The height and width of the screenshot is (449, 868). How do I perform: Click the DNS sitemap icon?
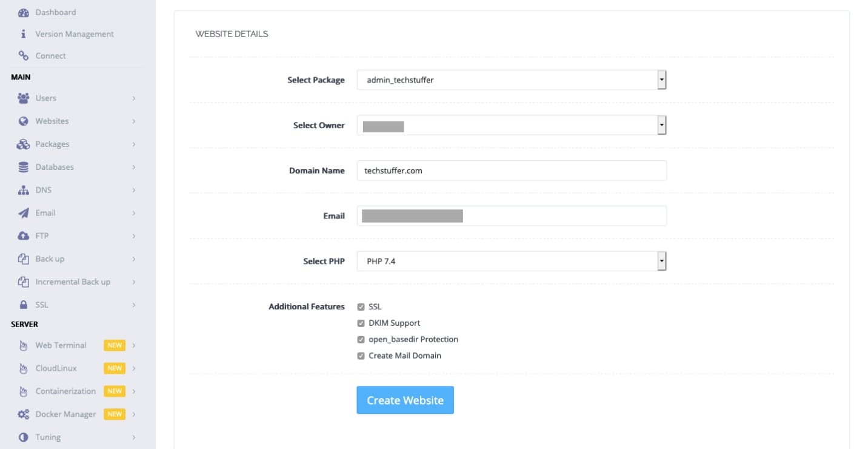[24, 190]
